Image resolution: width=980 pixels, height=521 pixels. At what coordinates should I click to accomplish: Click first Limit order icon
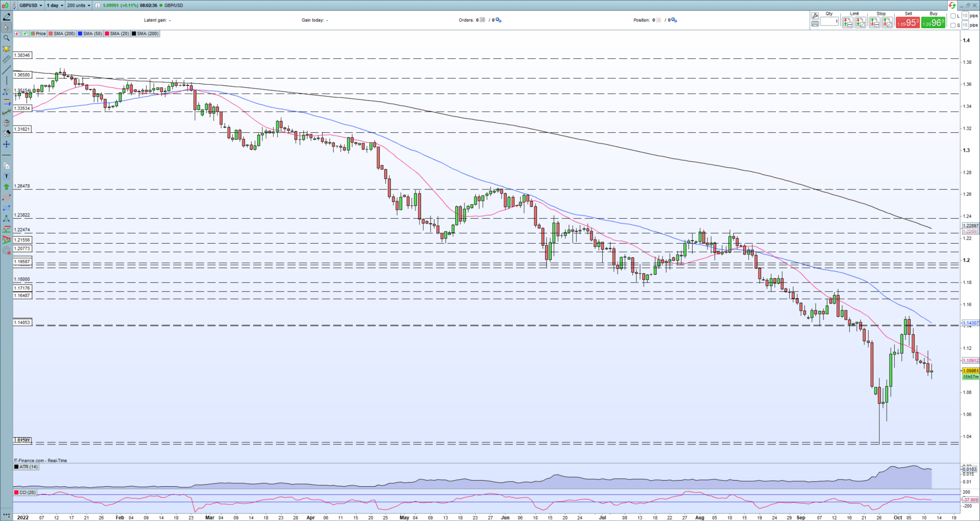[x=847, y=22]
